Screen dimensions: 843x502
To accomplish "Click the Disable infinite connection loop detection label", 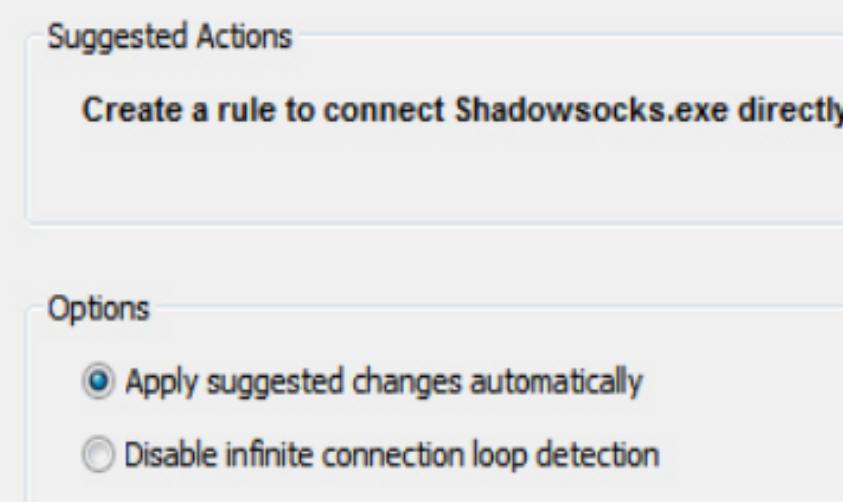I will click(391, 455).
